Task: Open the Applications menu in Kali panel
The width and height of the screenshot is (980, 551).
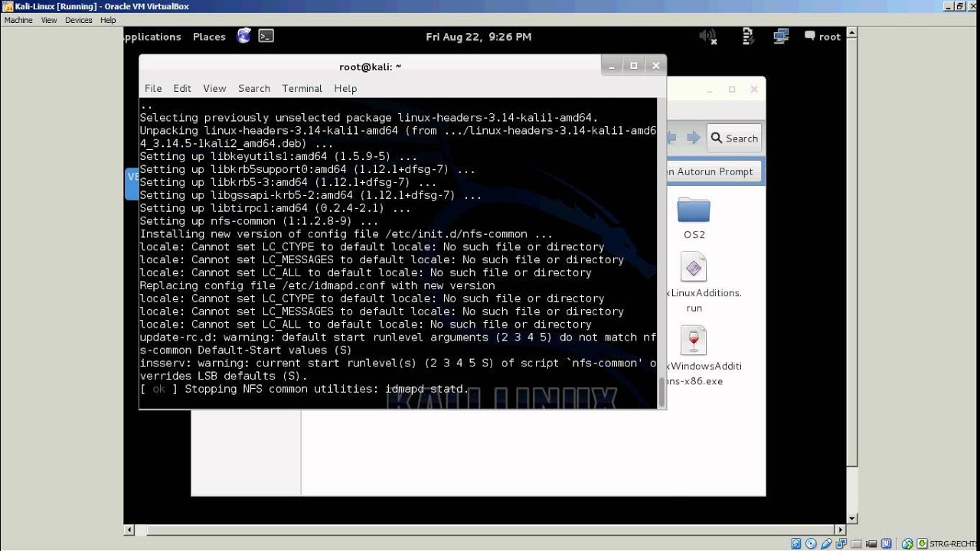Action: tap(152, 36)
